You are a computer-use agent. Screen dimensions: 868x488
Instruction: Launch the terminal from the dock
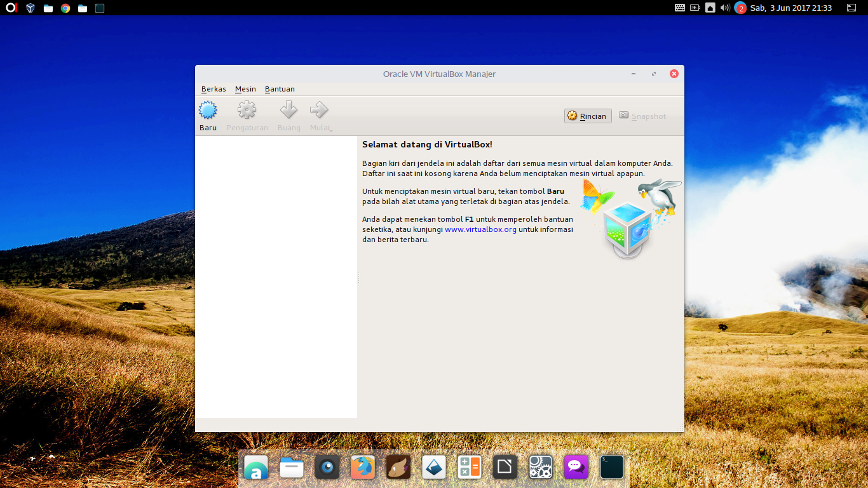[612, 467]
